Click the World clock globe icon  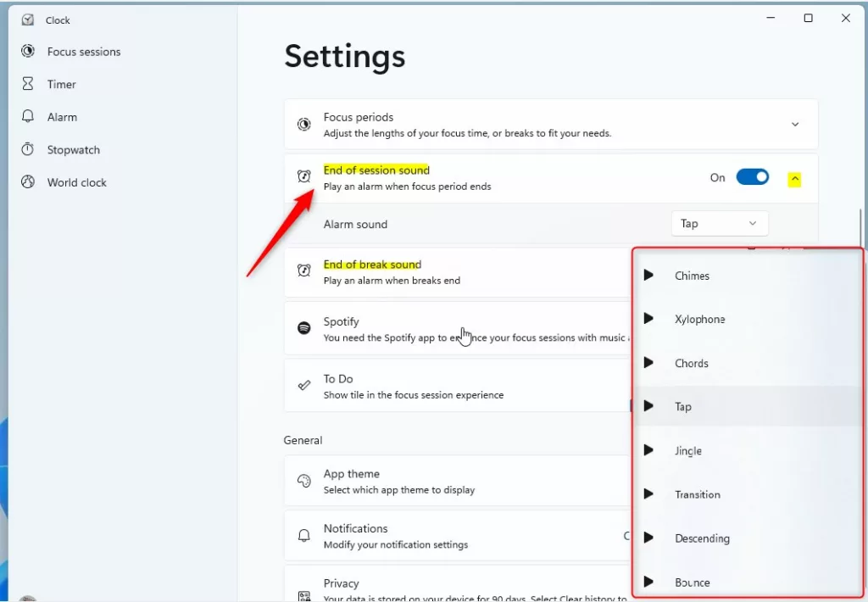28,182
